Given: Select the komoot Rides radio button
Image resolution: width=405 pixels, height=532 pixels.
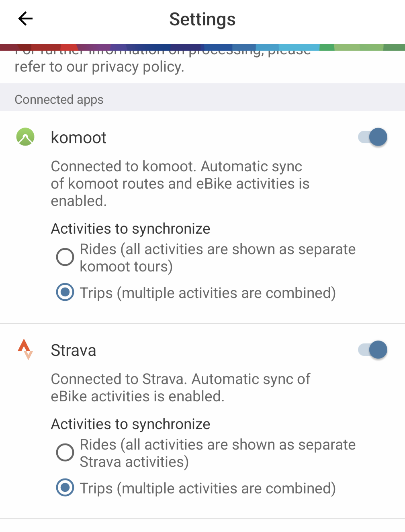Looking at the screenshot, I should pyautogui.click(x=65, y=257).
